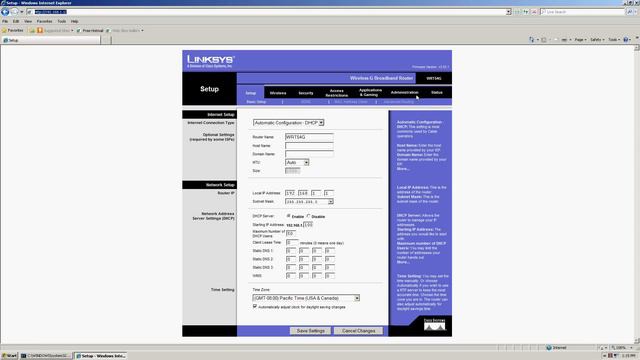Click the Internet zone globe in status bar
640x360 pixels.
(x=549, y=348)
